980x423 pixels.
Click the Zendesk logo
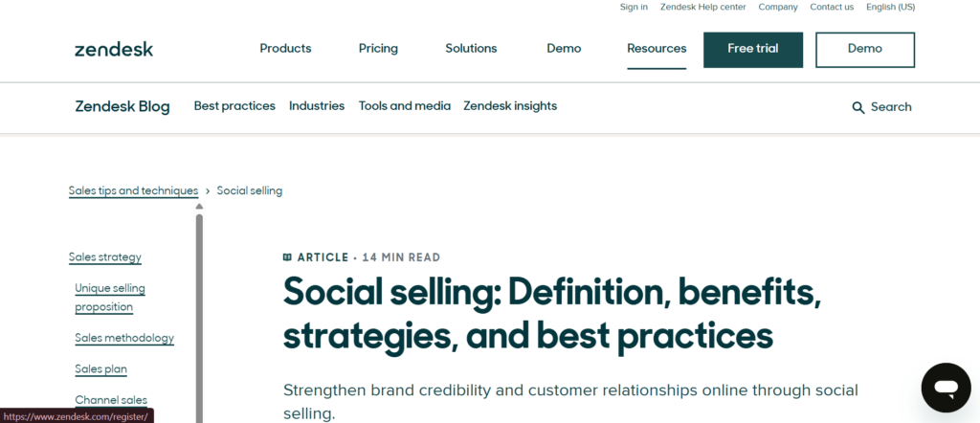tap(114, 49)
